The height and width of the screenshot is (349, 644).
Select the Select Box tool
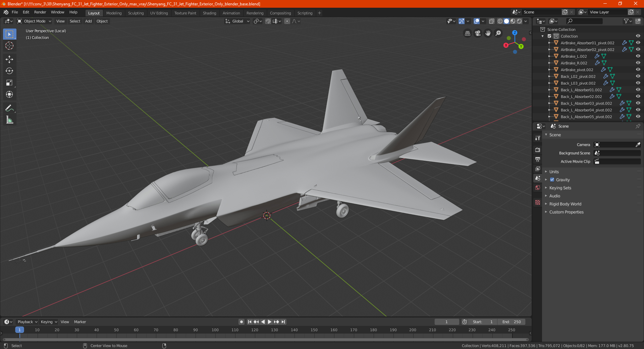pos(9,34)
